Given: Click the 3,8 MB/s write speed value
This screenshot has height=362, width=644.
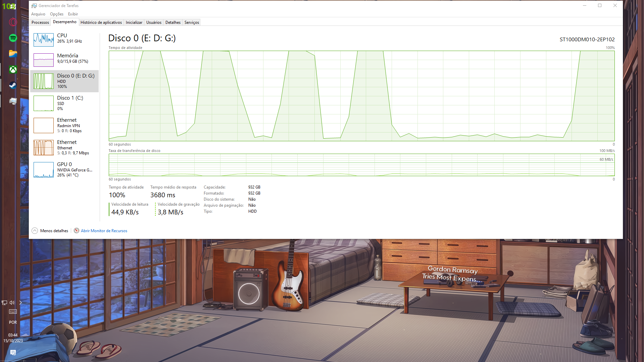Looking at the screenshot, I should point(170,212).
